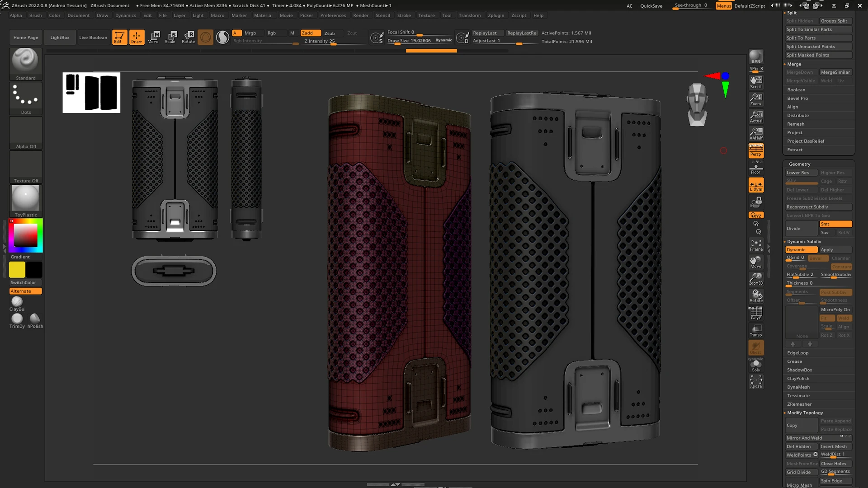Toggle the Floor grid icon

coord(756,168)
